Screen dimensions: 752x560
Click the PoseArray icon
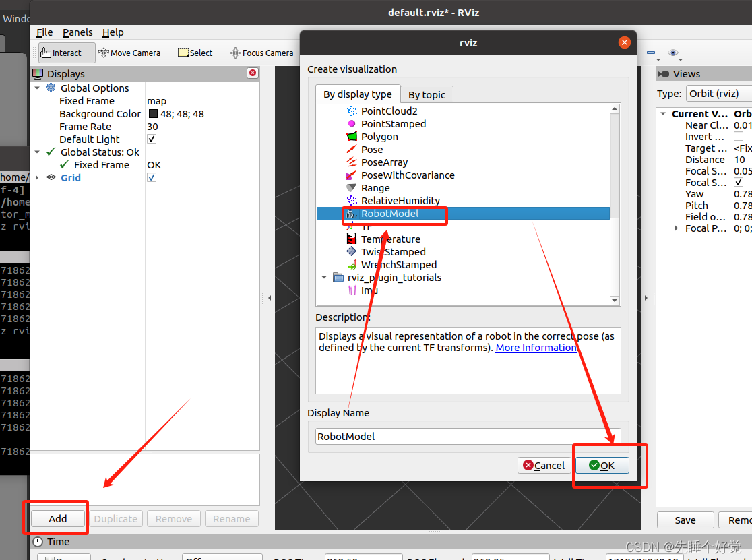click(x=352, y=162)
